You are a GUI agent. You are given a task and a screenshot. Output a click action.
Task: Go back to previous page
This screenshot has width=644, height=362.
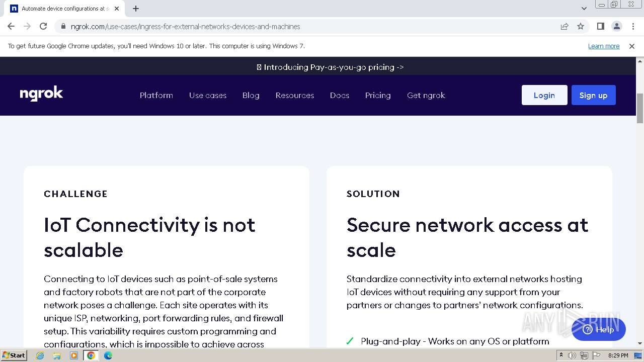pyautogui.click(x=11, y=27)
